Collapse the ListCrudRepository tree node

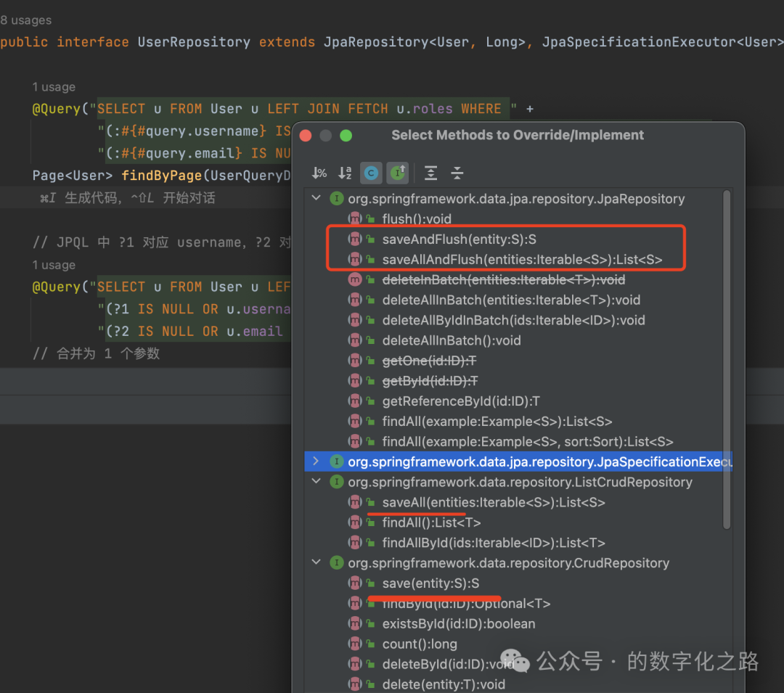(x=317, y=482)
